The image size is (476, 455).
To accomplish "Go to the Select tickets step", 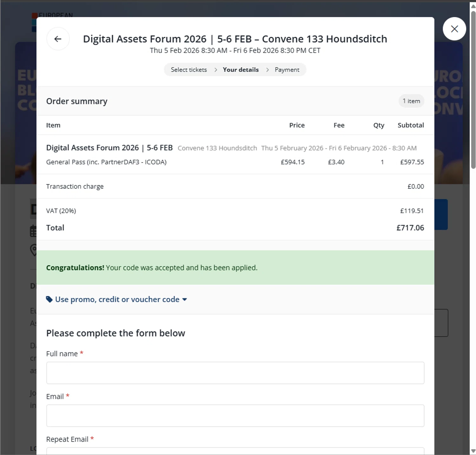I will 189,69.
